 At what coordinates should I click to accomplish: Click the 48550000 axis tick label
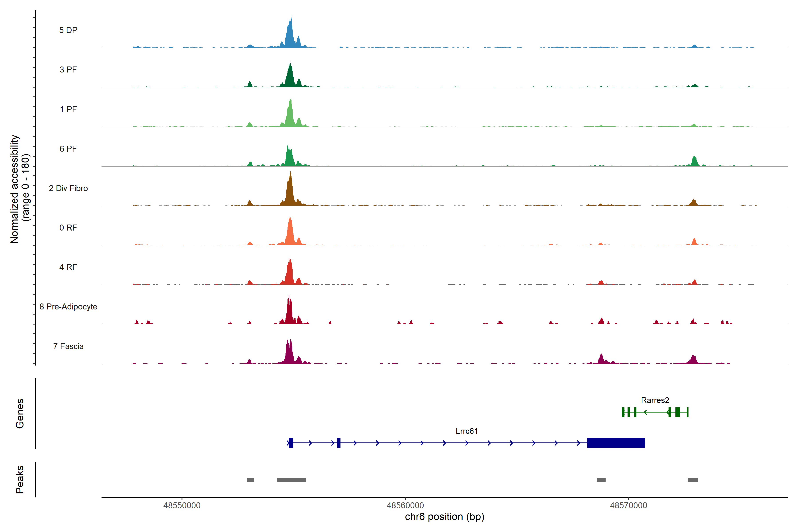tap(182, 506)
